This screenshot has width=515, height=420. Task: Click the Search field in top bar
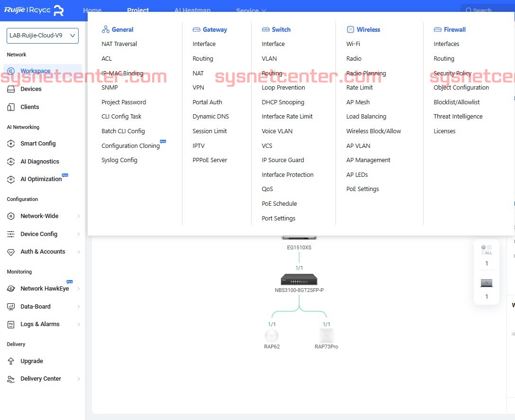(488, 10)
